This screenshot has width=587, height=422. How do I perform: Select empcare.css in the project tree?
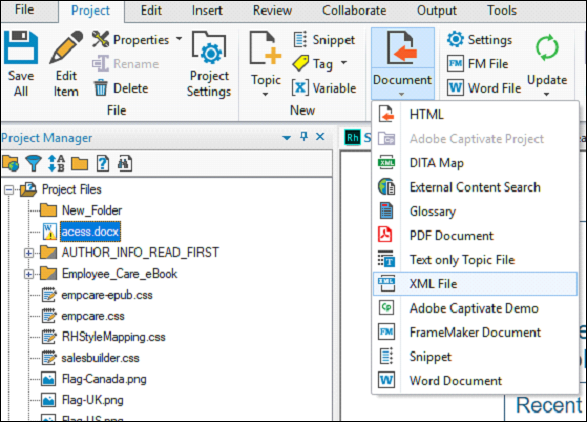tap(93, 316)
